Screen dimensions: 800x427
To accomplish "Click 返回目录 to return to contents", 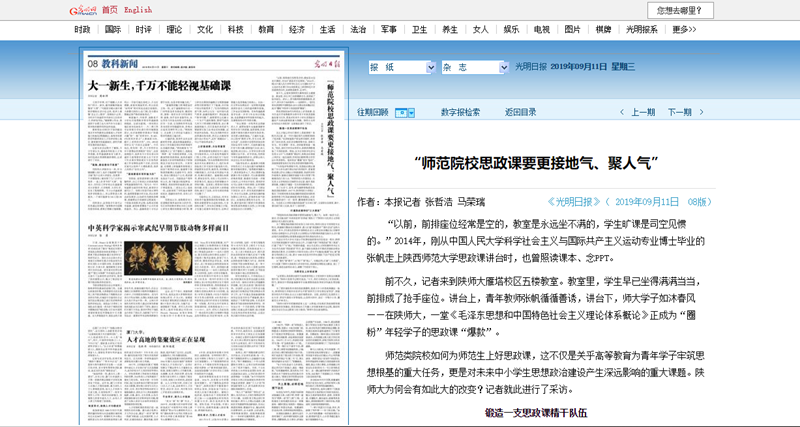I will pos(520,112).
